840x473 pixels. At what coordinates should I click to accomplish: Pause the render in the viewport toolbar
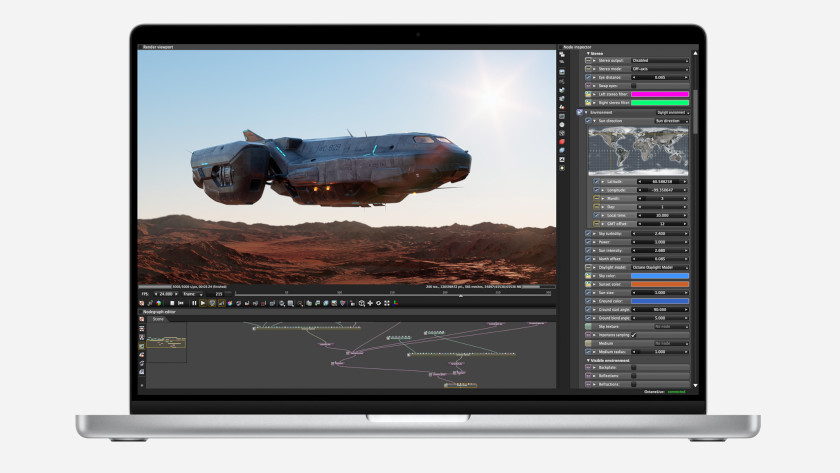[x=194, y=303]
